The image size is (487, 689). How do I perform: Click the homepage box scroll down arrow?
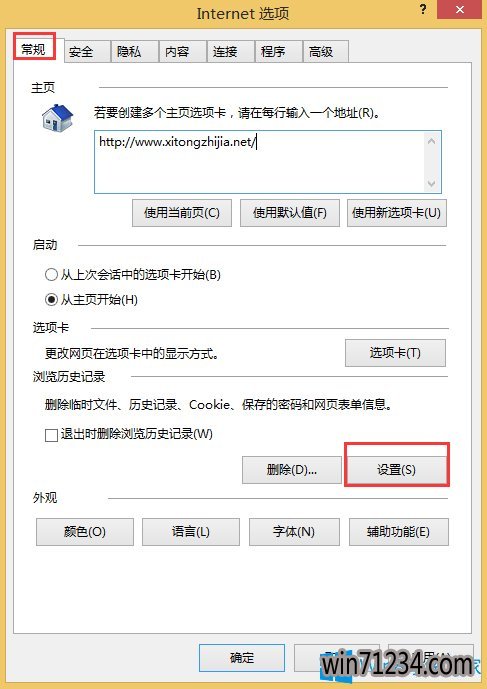coord(432,183)
